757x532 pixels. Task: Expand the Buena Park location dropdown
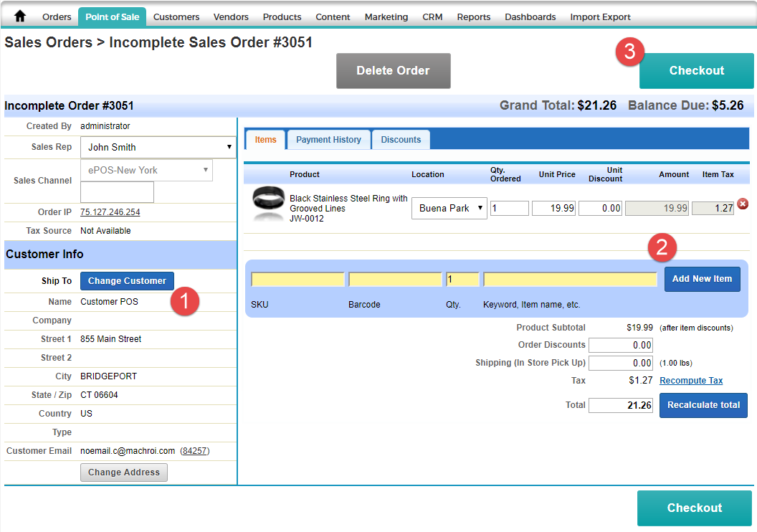tap(449, 208)
